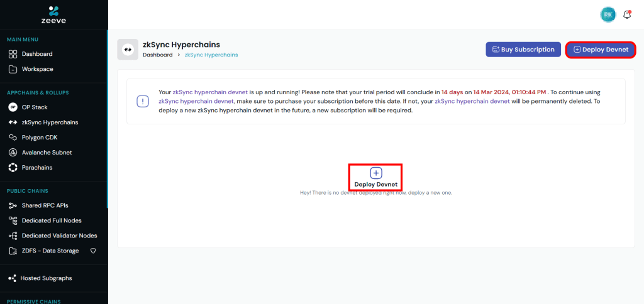Click MAIN MENU section heading
Viewport: 644px width, 304px height.
[23, 40]
